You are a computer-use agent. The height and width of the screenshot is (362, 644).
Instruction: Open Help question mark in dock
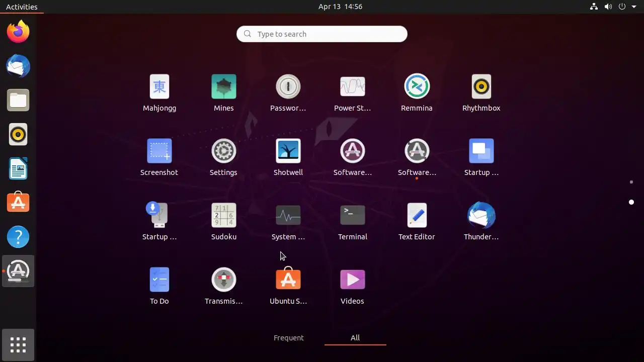coord(18,237)
